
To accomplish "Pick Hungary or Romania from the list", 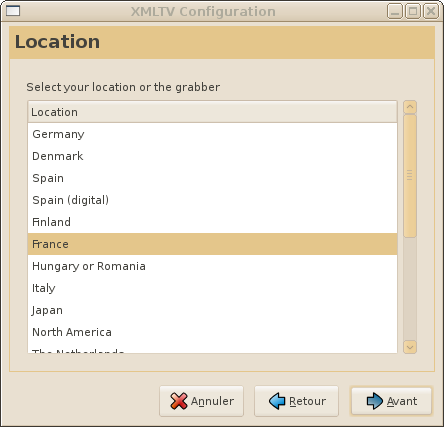I will (213, 266).
